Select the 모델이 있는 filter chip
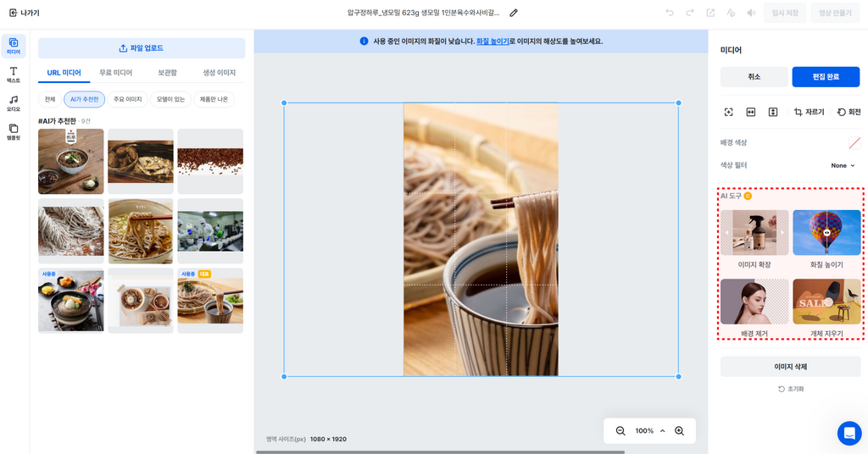The height and width of the screenshot is (454, 868). [x=170, y=99]
